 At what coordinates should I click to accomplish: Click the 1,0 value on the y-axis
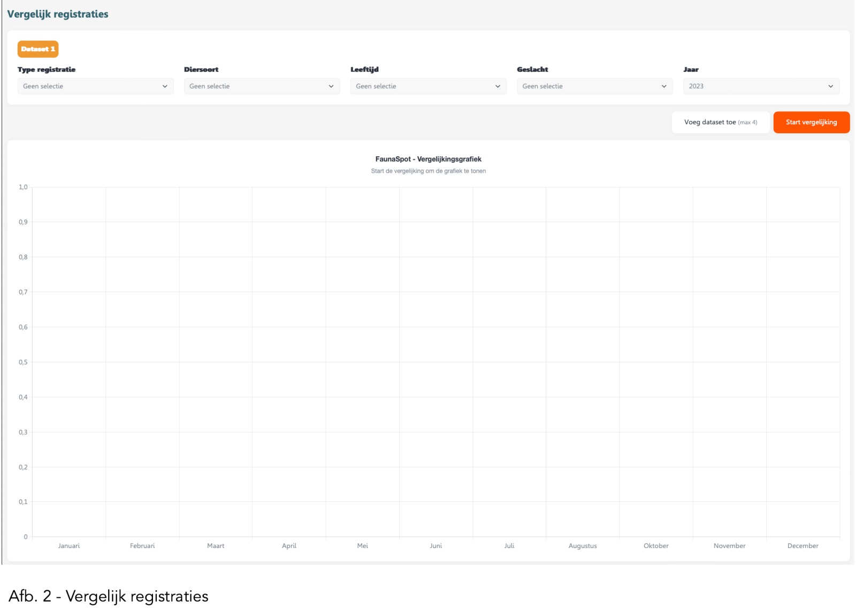tap(23, 187)
